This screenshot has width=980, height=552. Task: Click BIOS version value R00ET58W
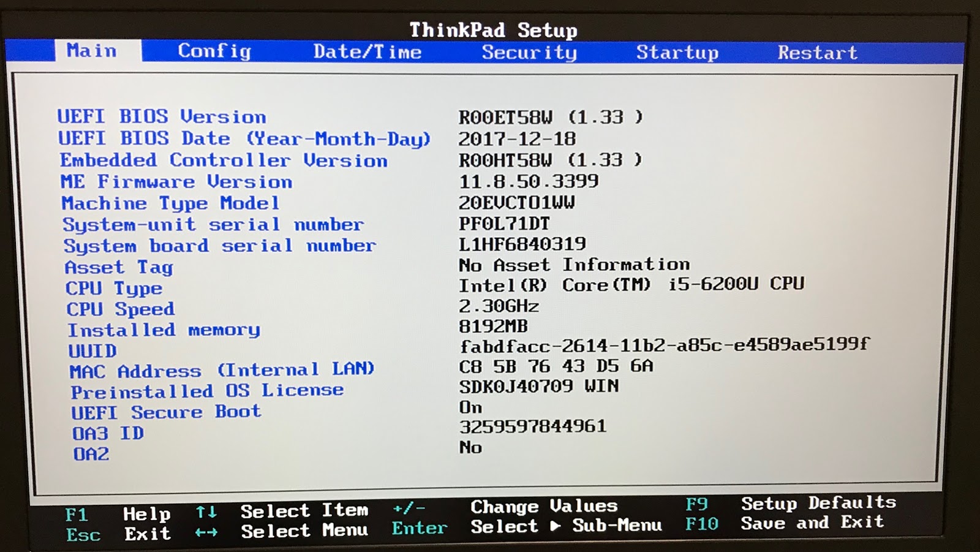click(x=551, y=116)
